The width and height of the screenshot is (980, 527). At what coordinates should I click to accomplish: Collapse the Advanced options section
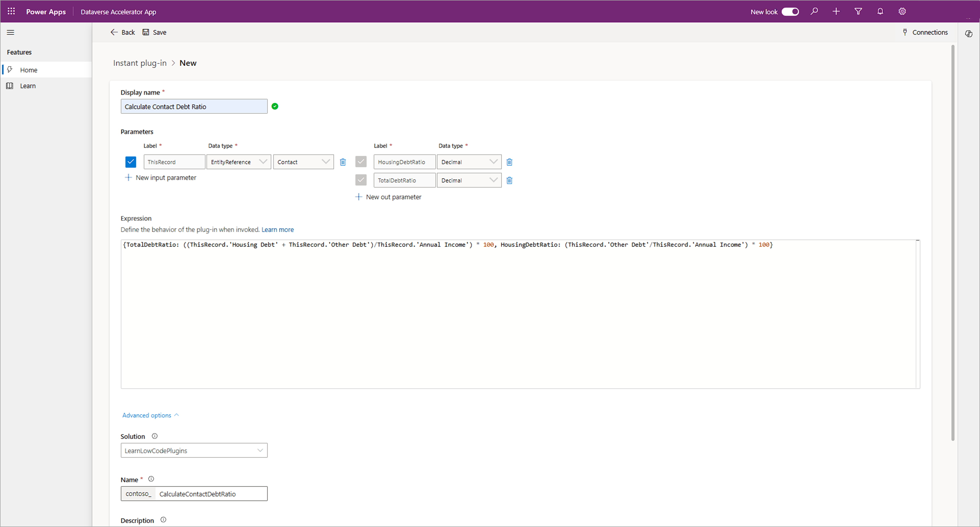pyautogui.click(x=150, y=415)
